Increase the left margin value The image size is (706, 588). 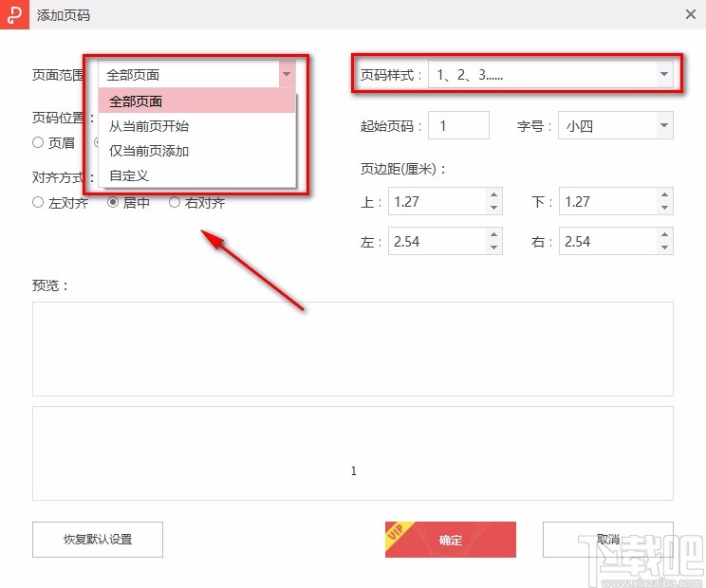click(x=493, y=235)
